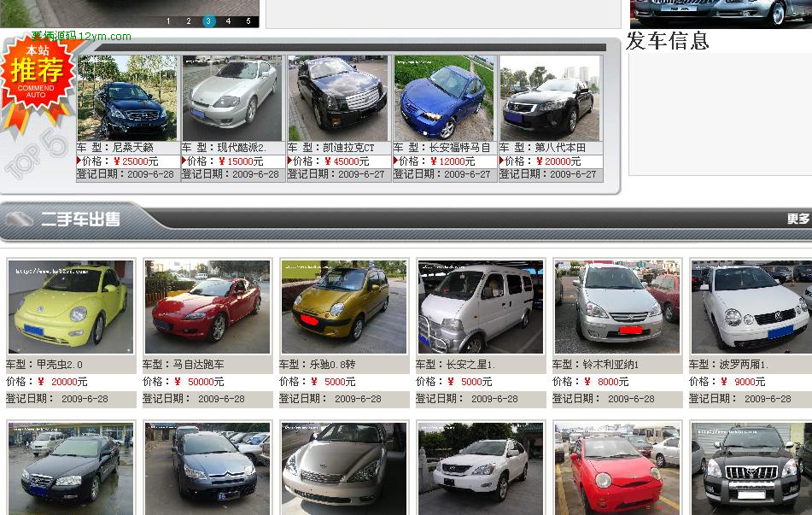
Task: Click the 车型：尼桑天籁 title
Action: 115,148
